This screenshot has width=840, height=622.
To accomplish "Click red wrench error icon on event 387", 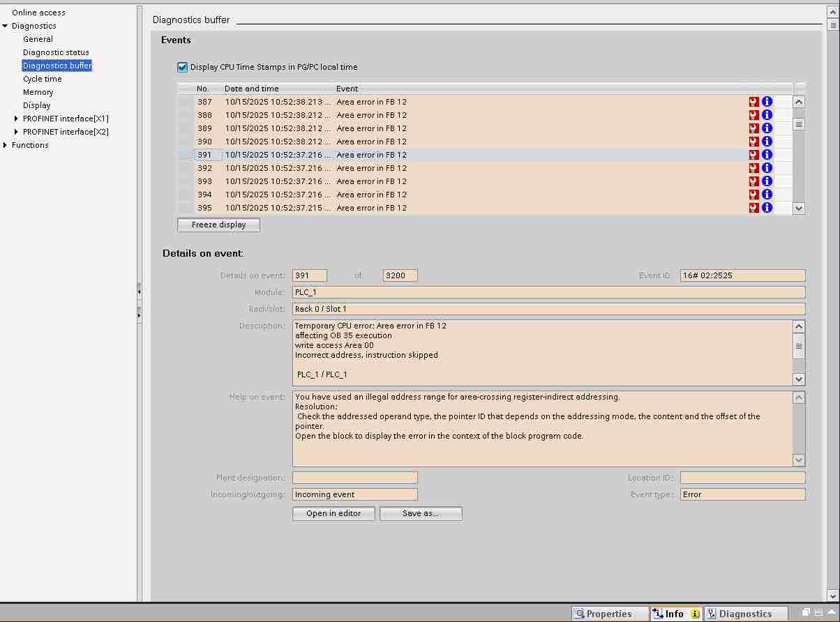I will (753, 102).
